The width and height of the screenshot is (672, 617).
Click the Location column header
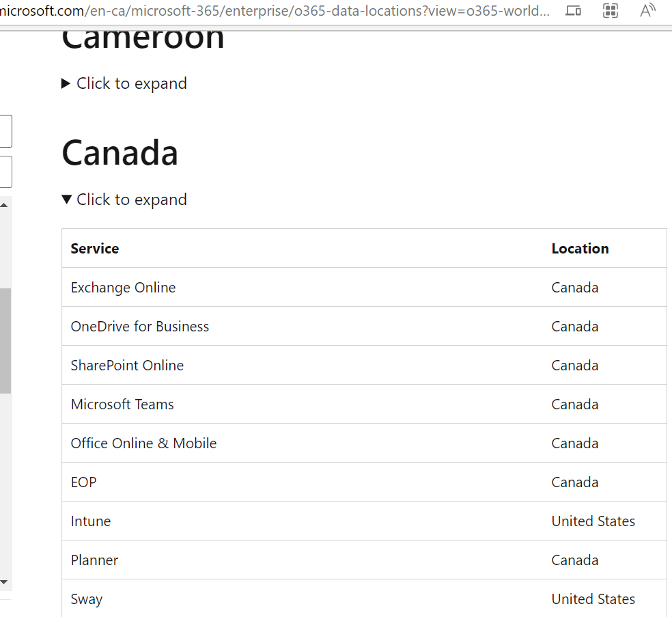click(580, 249)
